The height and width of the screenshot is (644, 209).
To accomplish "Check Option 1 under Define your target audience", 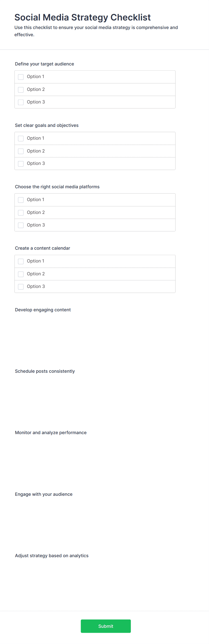I will point(21,77).
